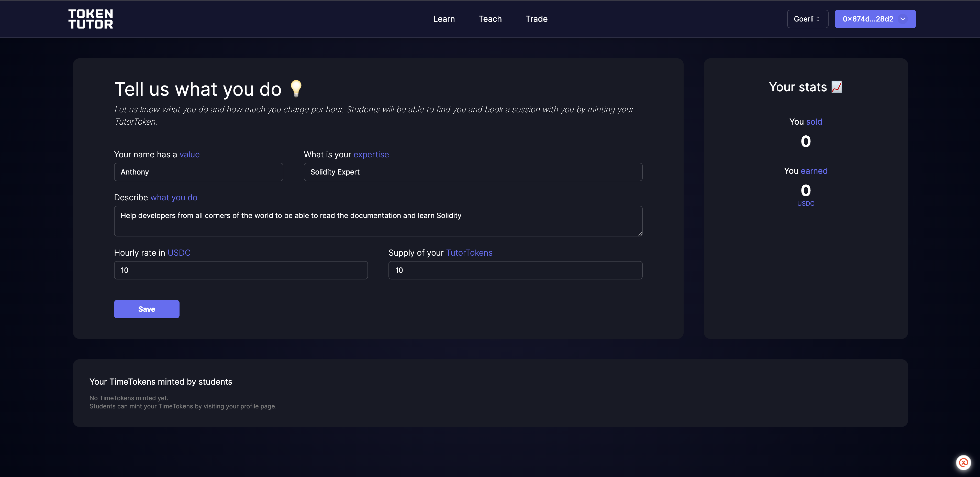
Task: Click the Goerli network dropdown icon
Action: 818,19
